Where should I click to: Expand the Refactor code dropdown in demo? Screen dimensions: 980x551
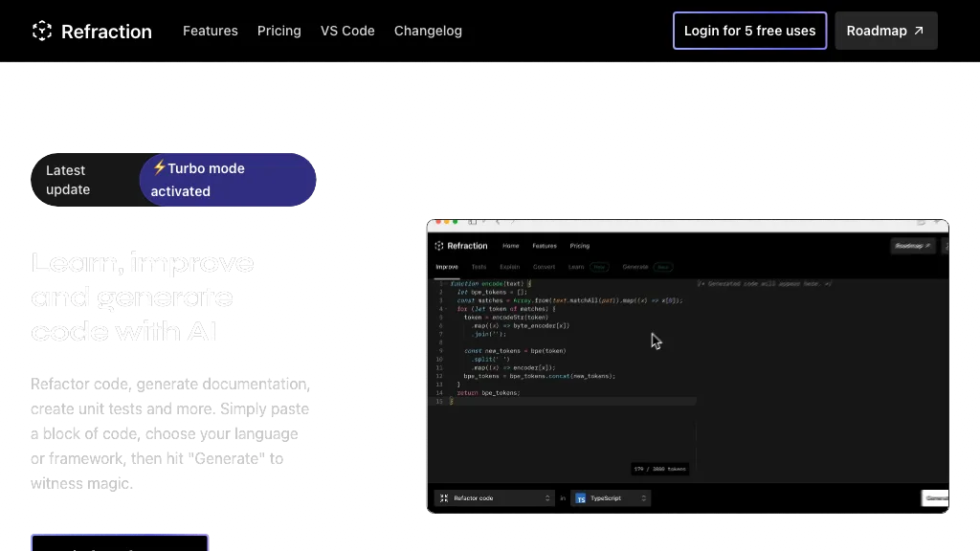pos(494,498)
